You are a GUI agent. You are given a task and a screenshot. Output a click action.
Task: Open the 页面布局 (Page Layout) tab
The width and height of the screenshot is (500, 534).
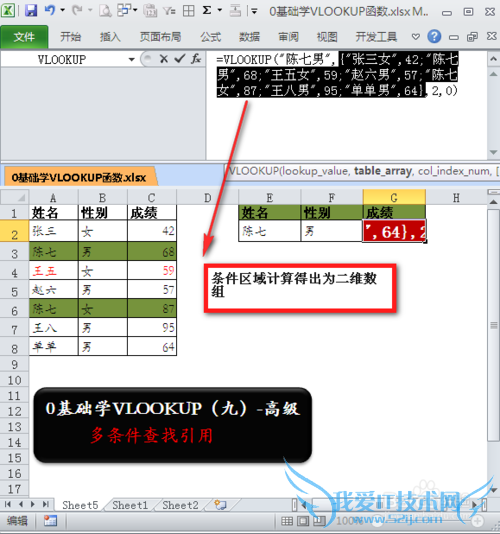pos(160,36)
